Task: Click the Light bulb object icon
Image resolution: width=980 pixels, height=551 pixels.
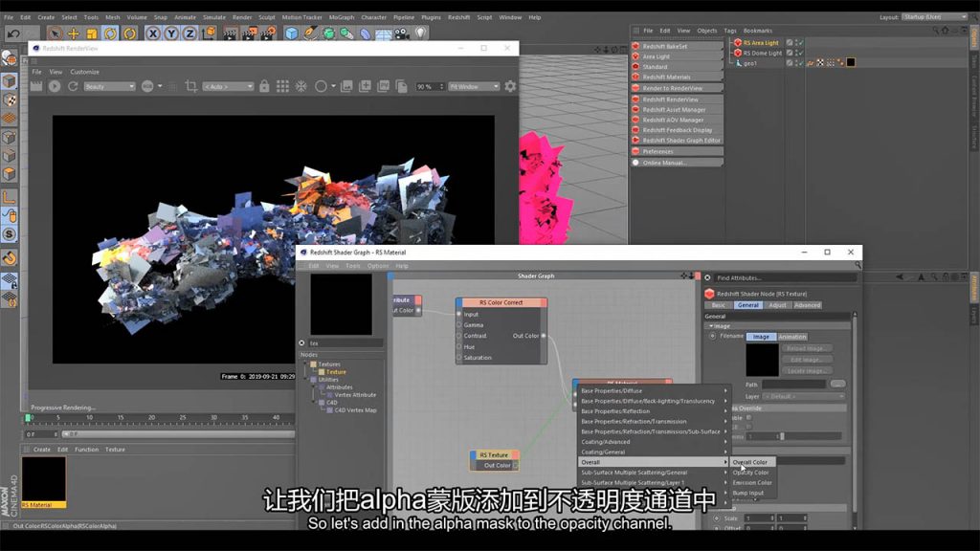Action: coord(421,33)
